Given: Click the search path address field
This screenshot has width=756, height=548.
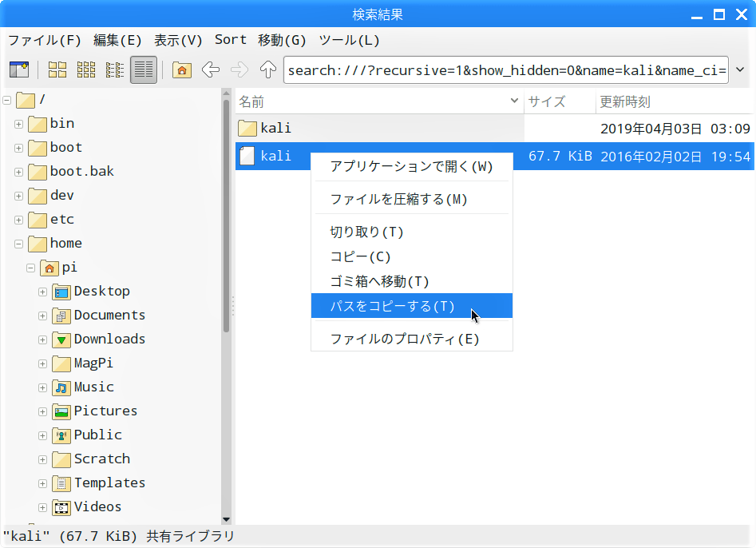Looking at the screenshot, I should coord(506,70).
